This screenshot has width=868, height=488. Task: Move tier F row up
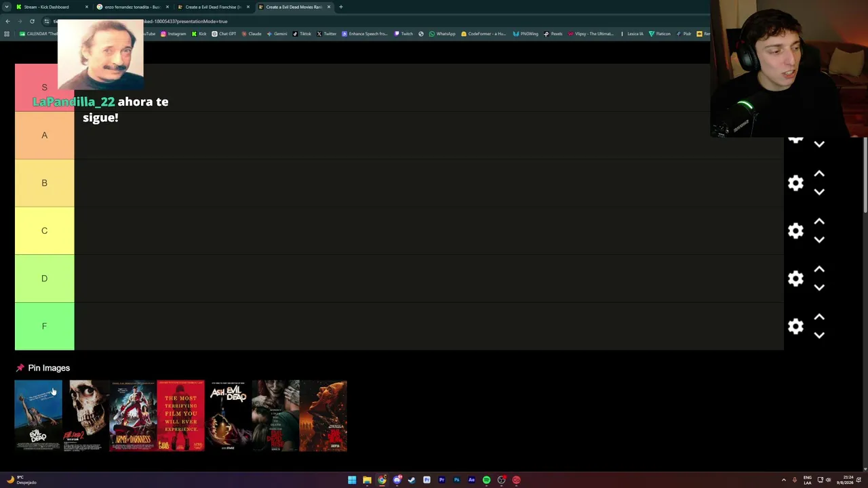click(x=819, y=317)
